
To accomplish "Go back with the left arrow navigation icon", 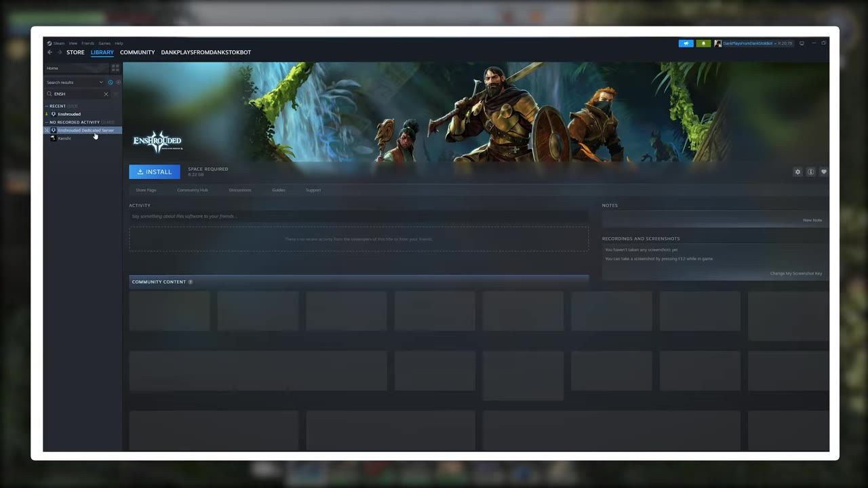I will tap(50, 52).
